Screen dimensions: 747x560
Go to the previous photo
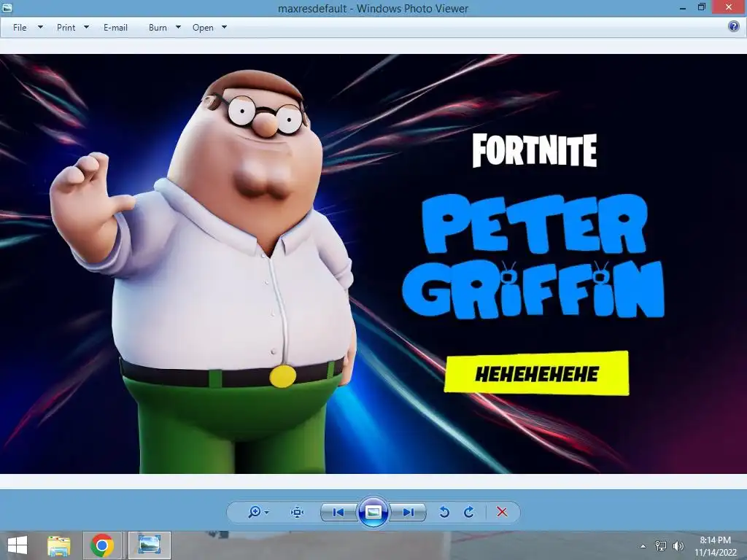click(x=338, y=512)
